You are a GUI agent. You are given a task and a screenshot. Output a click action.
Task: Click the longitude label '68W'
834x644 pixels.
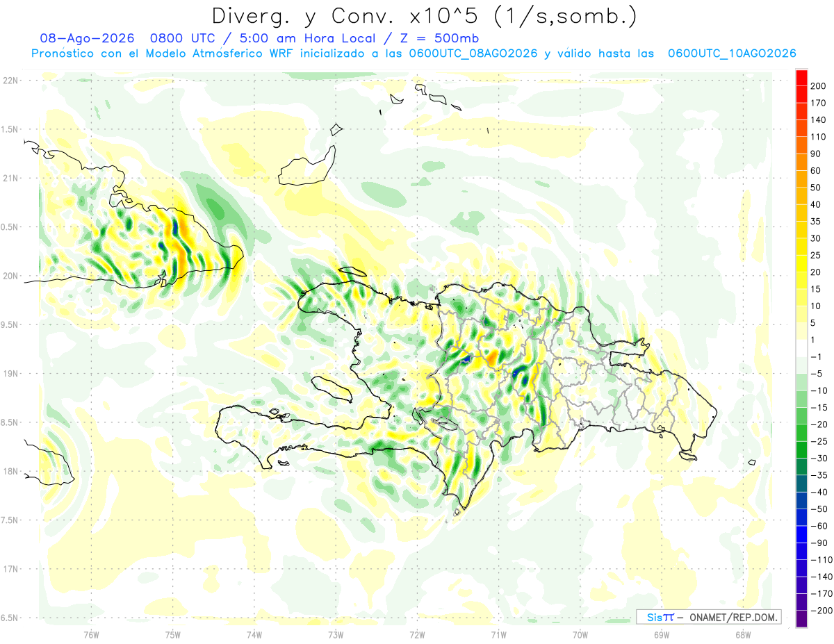(743, 635)
